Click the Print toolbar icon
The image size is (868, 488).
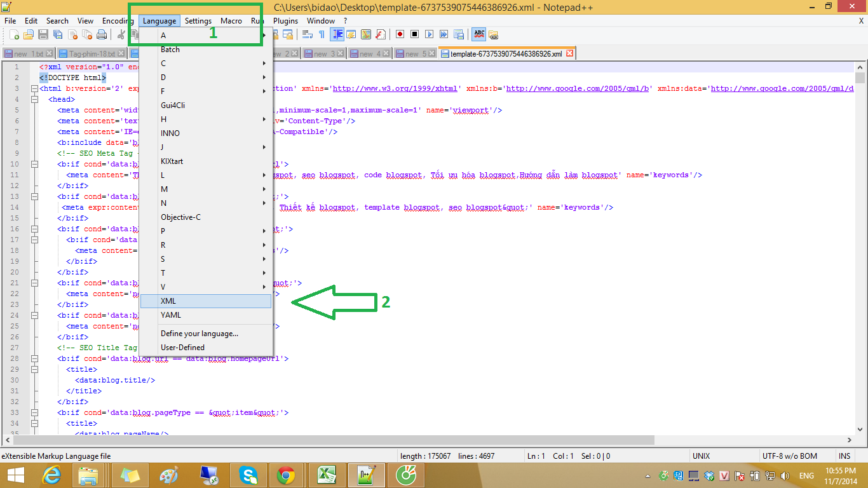(102, 34)
